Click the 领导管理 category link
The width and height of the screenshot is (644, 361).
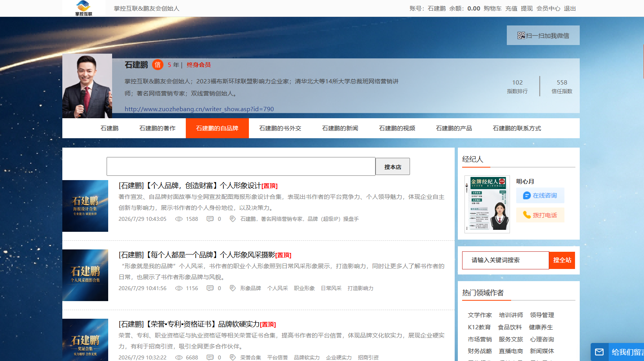pos(542,315)
